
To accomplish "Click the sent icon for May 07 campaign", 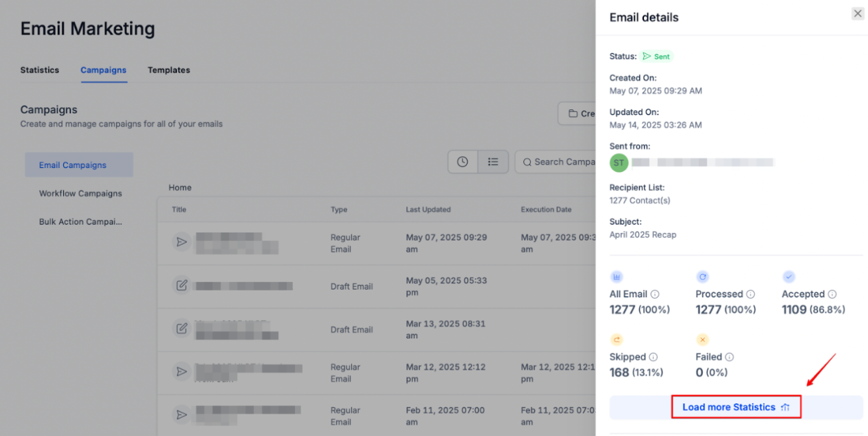I will (182, 242).
